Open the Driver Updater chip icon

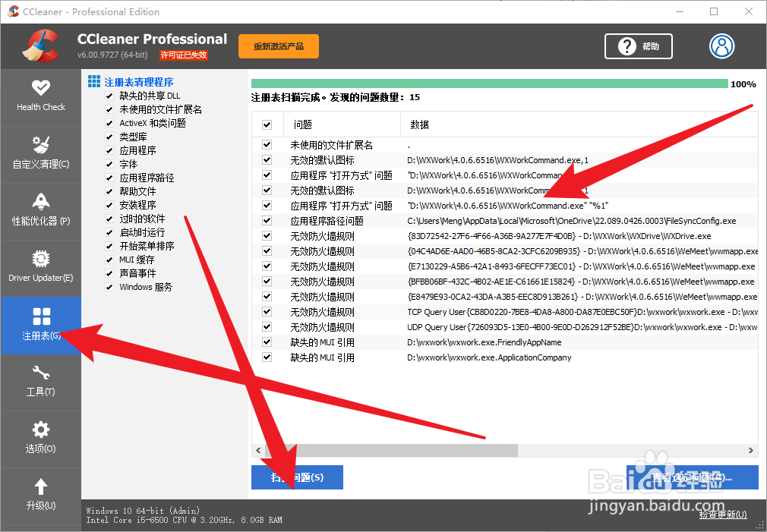[x=40, y=259]
